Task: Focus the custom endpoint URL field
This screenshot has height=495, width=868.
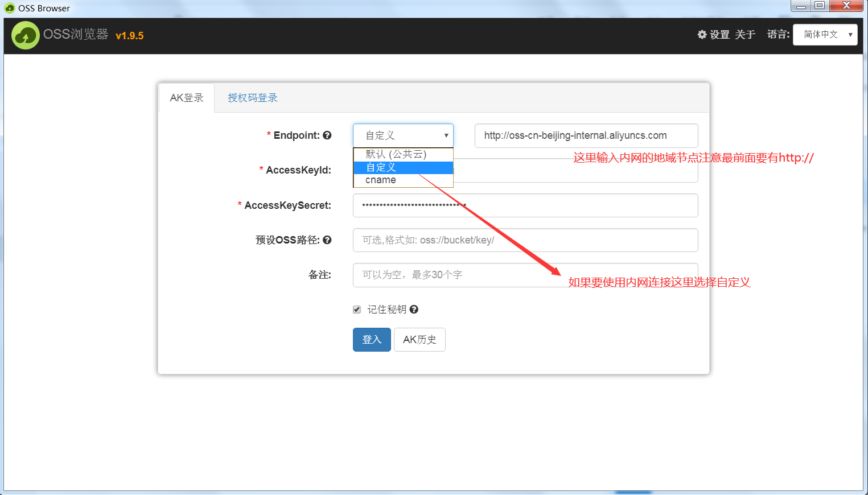Action: pos(586,135)
